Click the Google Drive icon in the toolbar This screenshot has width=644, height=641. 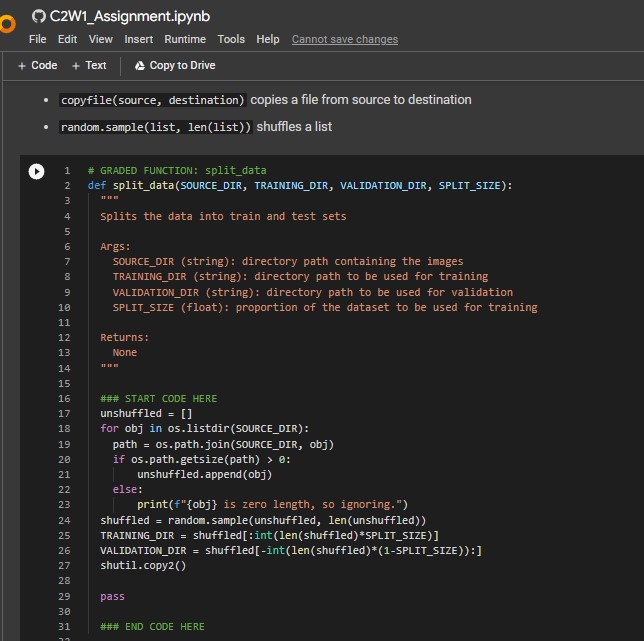[x=140, y=66]
